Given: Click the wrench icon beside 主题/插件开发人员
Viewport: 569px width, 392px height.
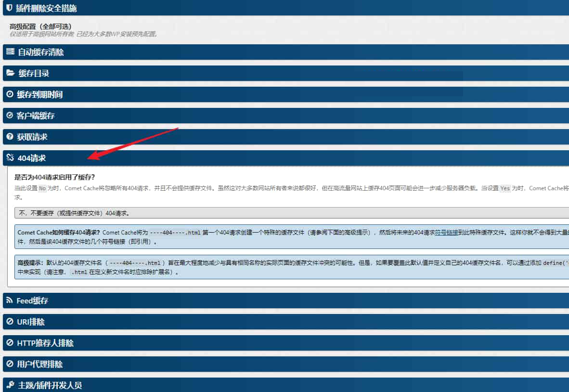Looking at the screenshot, I should click(x=11, y=385).
